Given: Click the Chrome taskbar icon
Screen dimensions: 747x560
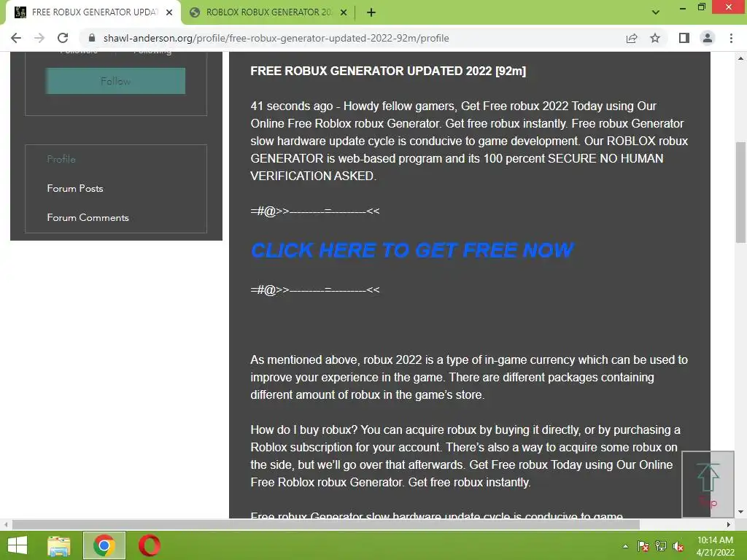Looking at the screenshot, I should (104, 545).
